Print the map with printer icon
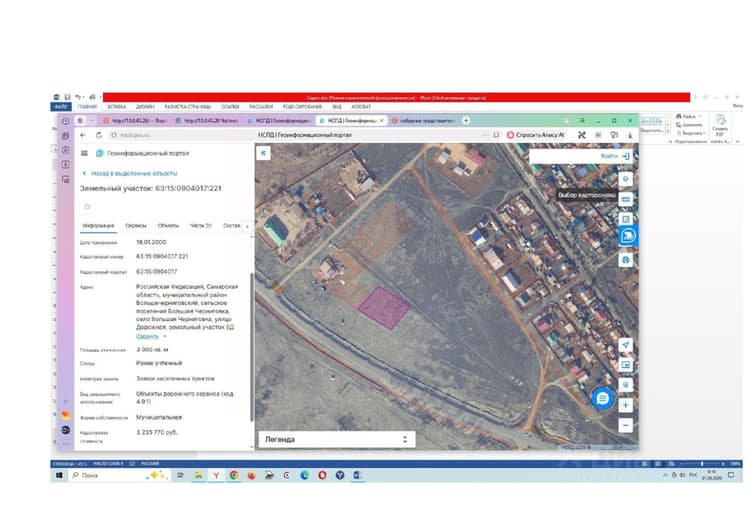 click(626, 260)
